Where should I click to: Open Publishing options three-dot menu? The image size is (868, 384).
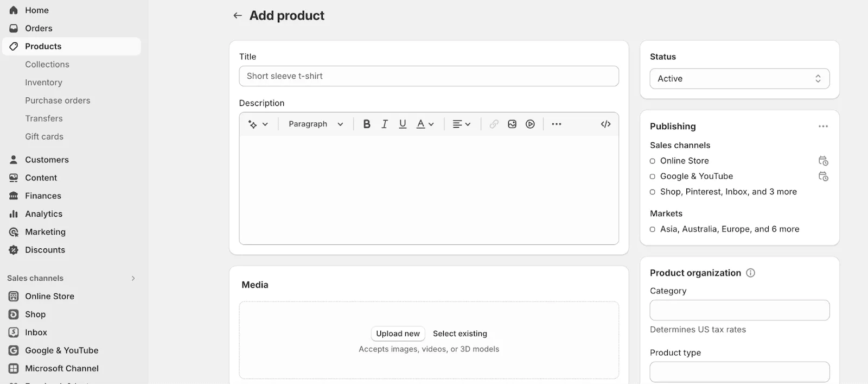[x=823, y=127]
